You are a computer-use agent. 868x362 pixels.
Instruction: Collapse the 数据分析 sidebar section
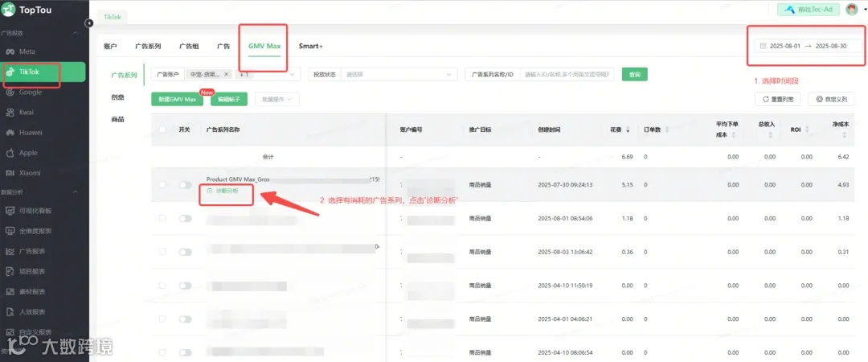[76, 191]
